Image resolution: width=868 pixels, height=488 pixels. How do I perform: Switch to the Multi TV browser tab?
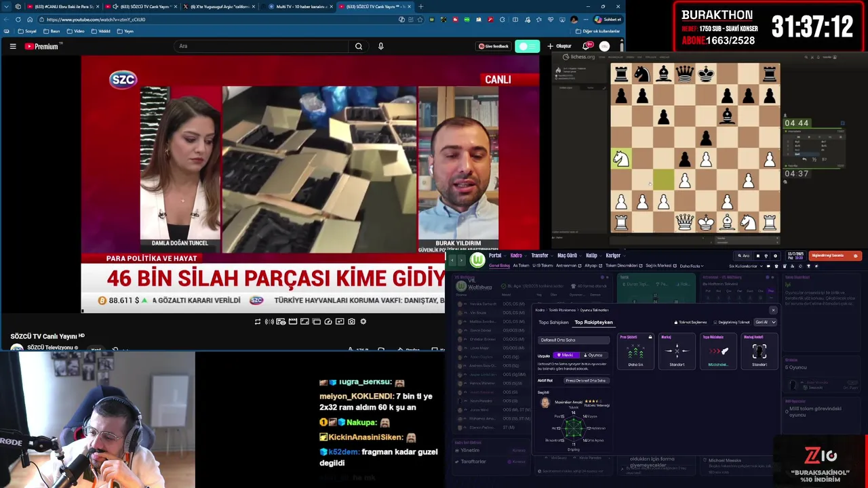(x=298, y=7)
